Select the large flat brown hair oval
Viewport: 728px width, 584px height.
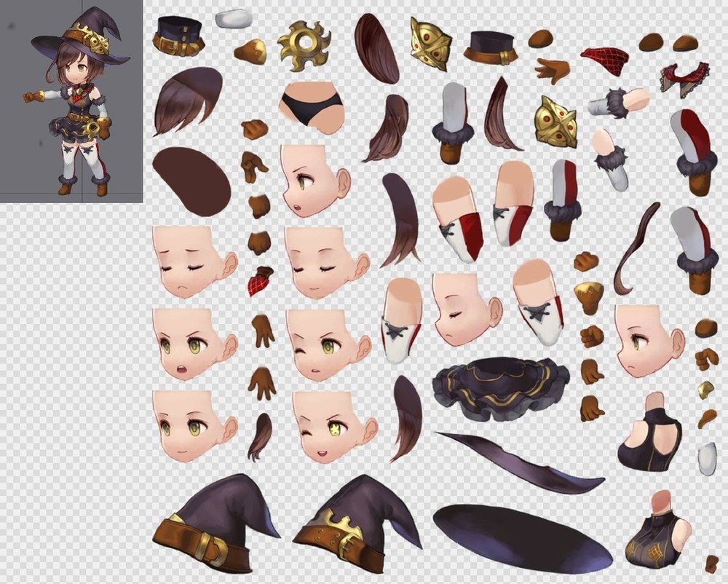point(191,180)
